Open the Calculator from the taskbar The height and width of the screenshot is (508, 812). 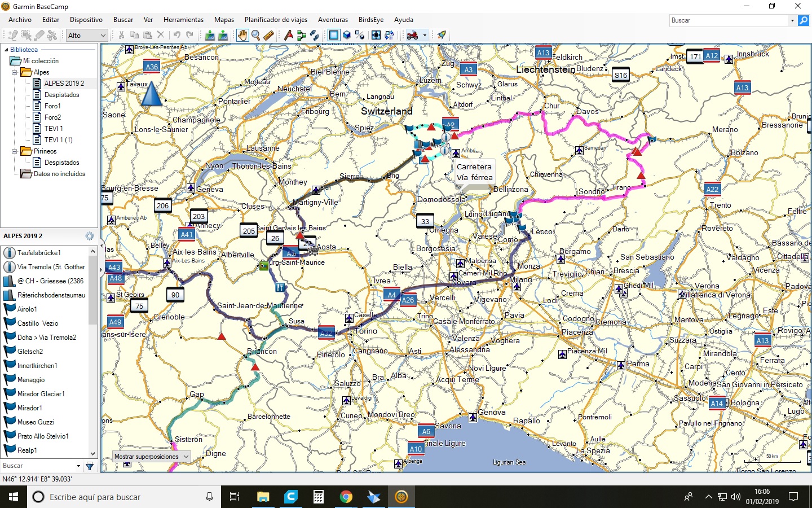click(x=319, y=497)
